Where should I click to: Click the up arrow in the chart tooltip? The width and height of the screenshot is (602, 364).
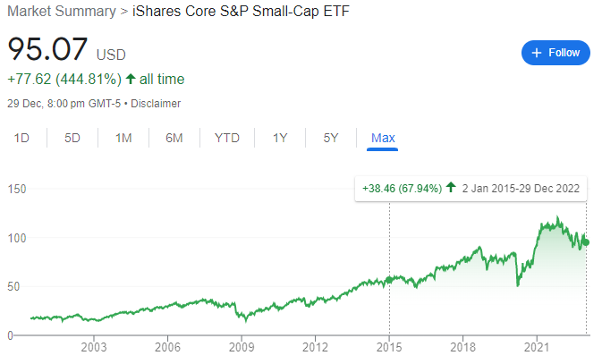tap(452, 189)
